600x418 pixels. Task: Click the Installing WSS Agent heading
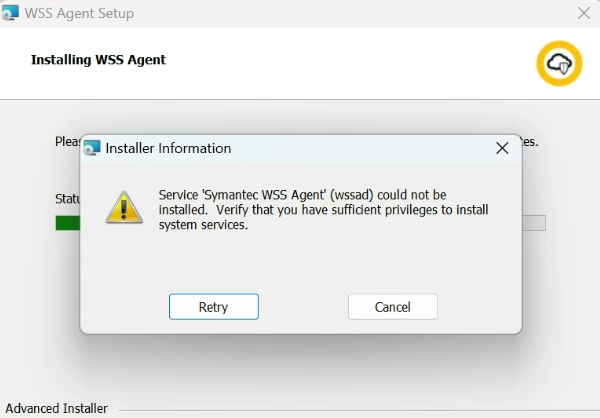[x=98, y=60]
